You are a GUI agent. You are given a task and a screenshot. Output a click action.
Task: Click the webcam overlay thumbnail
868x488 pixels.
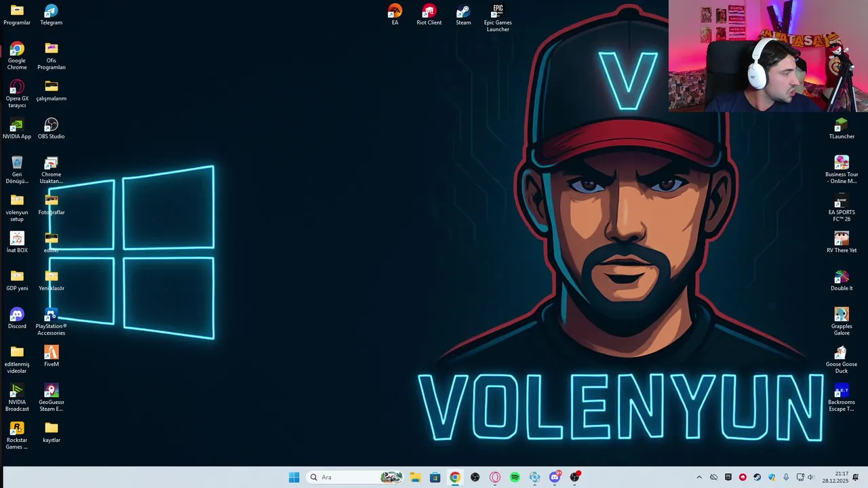click(x=768, y=56)
